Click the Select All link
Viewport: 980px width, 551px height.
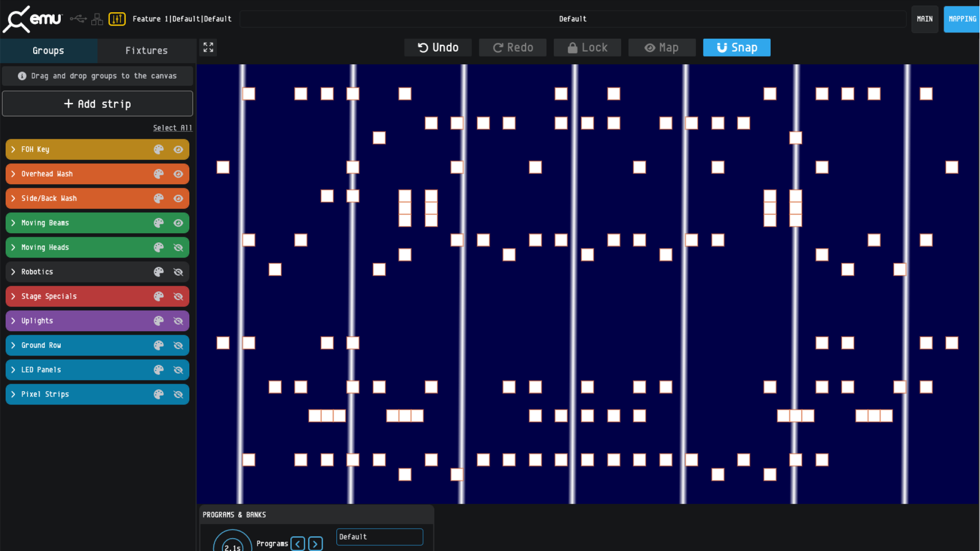point(173,128)
